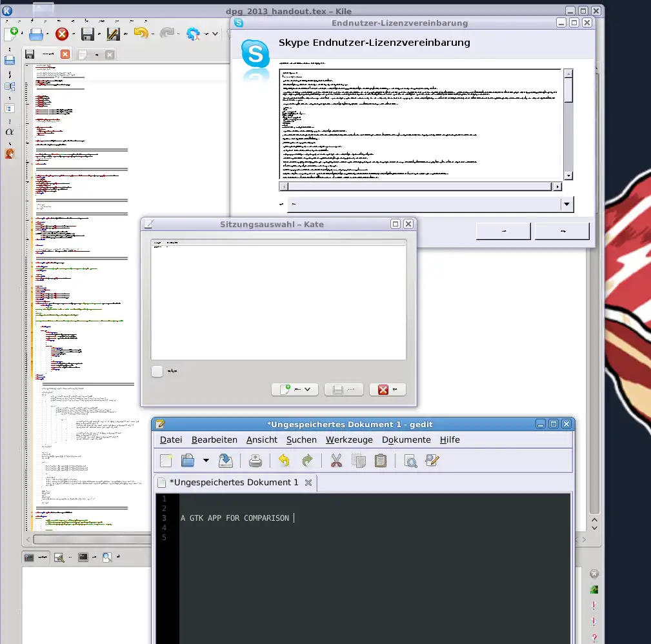Close the active Kile document tab with orange X
Screen dimensions: 651x644
(65, 54)
